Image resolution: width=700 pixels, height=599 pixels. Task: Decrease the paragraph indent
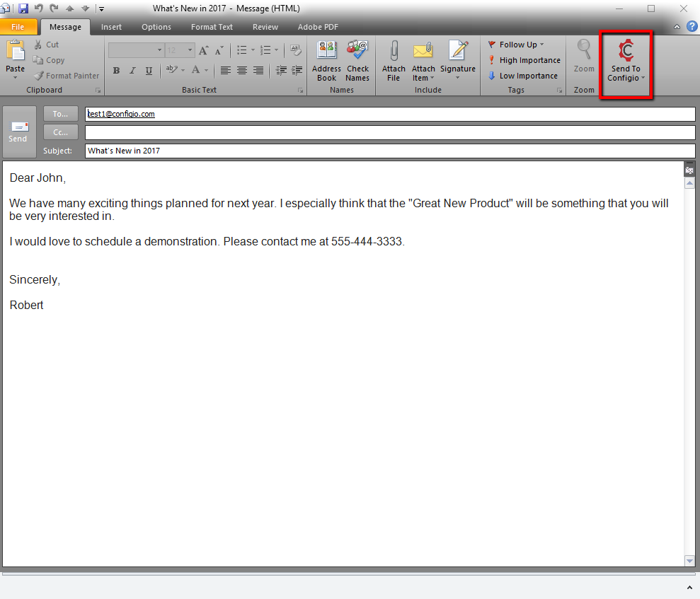point(281,71)
